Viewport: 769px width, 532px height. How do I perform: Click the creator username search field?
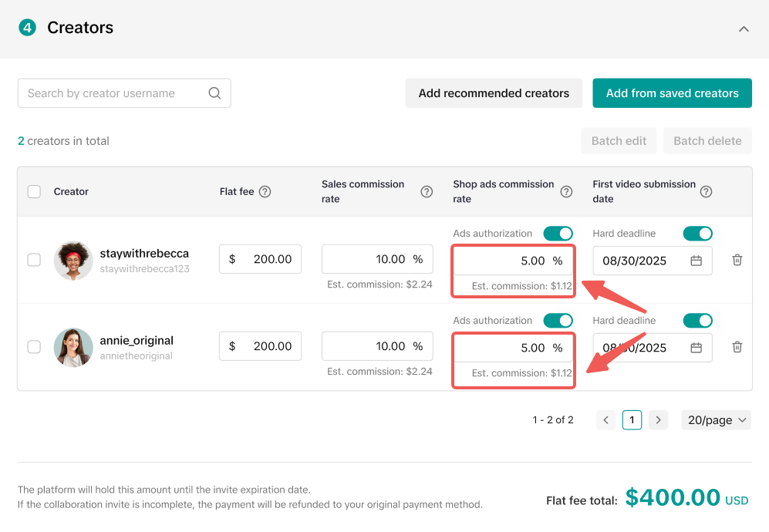click(x=112, y=93)
